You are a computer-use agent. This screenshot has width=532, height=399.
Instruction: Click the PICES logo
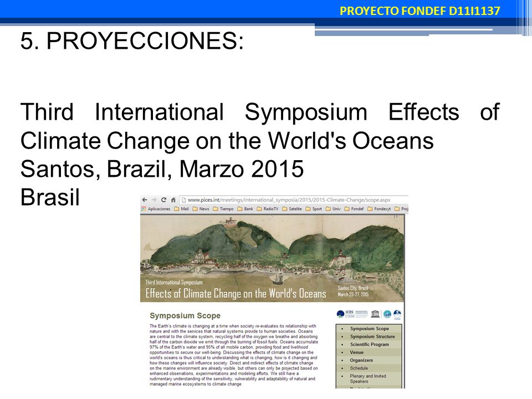[397, 315]
